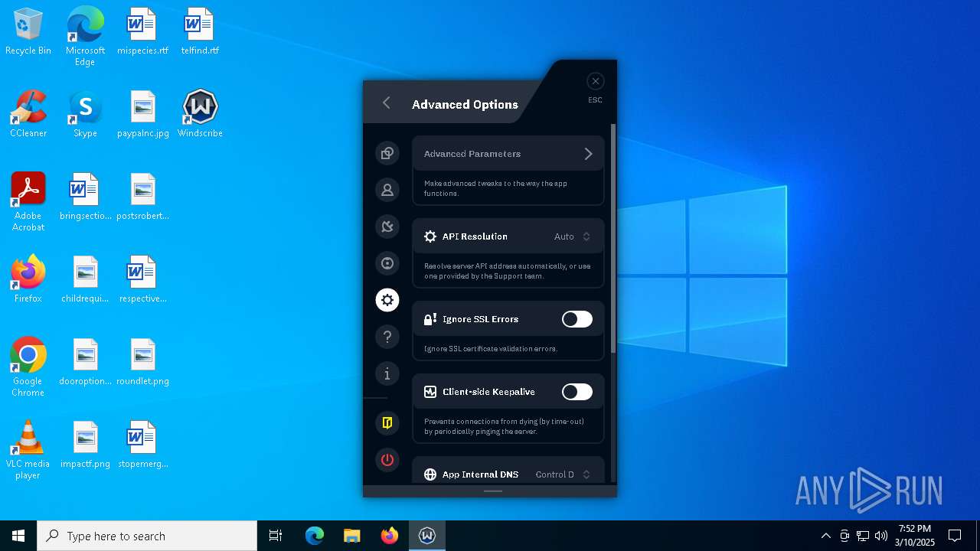
Task: Click the Windscribe taskbar button
Action: 427,536
